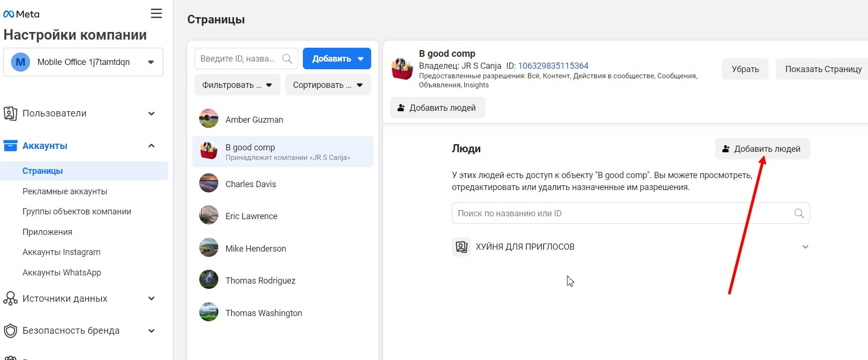Open Аккаунты Instagram in the sidebar
Viewport: 868px width, 360px height.
(x=62, y=252)
